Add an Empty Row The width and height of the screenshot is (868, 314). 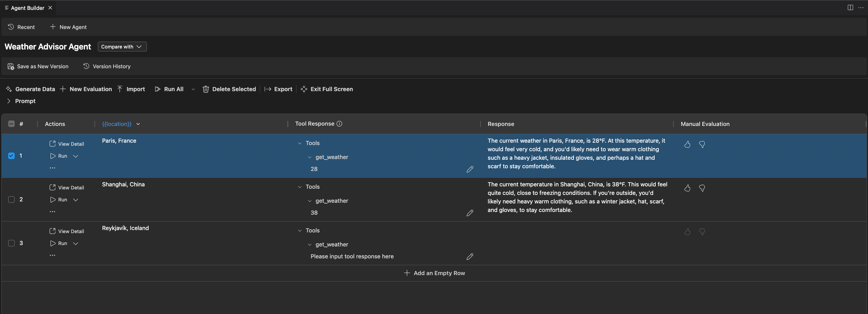(434, 273)
